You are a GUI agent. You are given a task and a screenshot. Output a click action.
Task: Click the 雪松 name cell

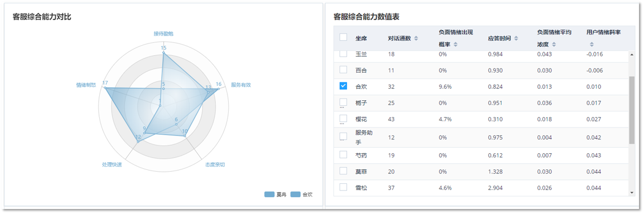(x=361, y=188)
